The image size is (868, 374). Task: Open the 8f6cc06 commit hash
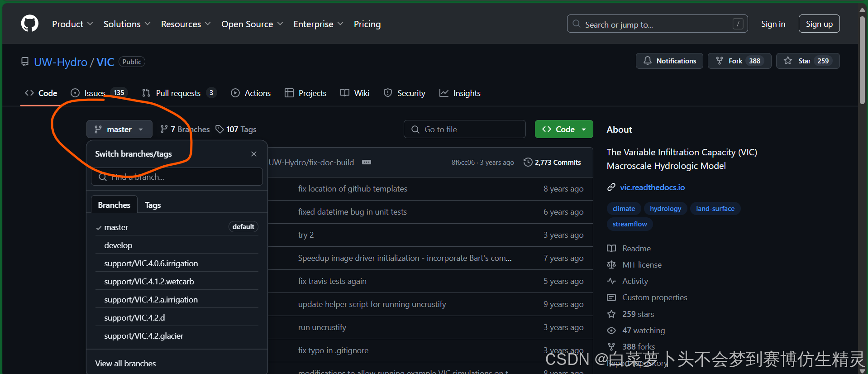coord(463,163)
